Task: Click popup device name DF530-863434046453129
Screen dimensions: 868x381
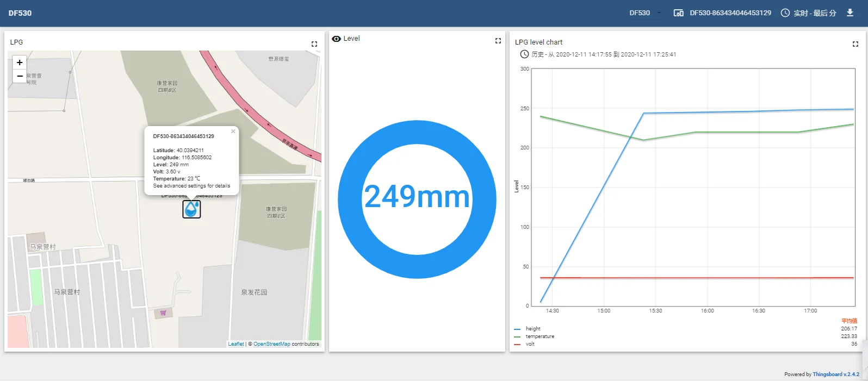Action: coord(183,136)
